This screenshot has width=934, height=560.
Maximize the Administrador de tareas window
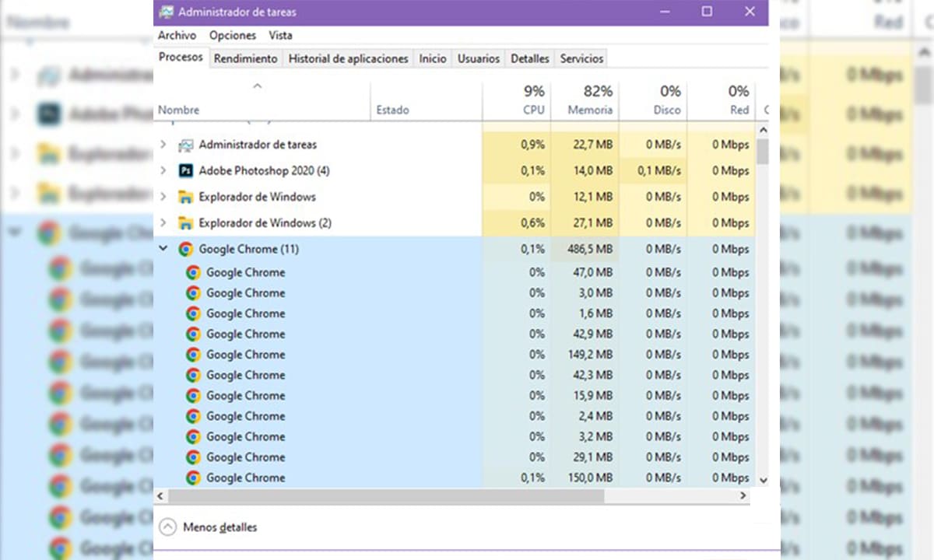707,12
